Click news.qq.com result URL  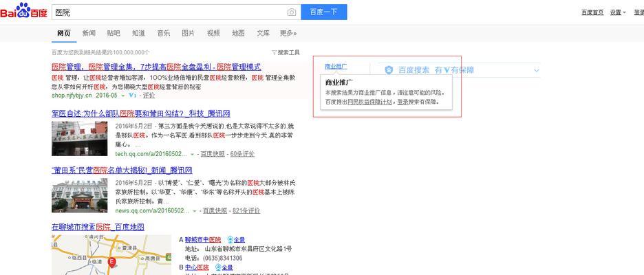pos(152,210)
